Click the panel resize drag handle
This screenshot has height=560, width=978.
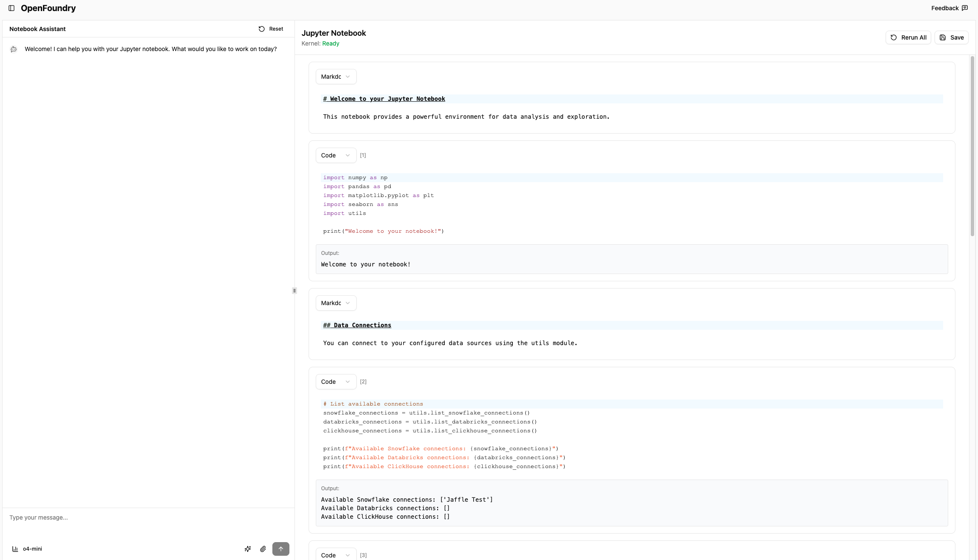(294, 291)
